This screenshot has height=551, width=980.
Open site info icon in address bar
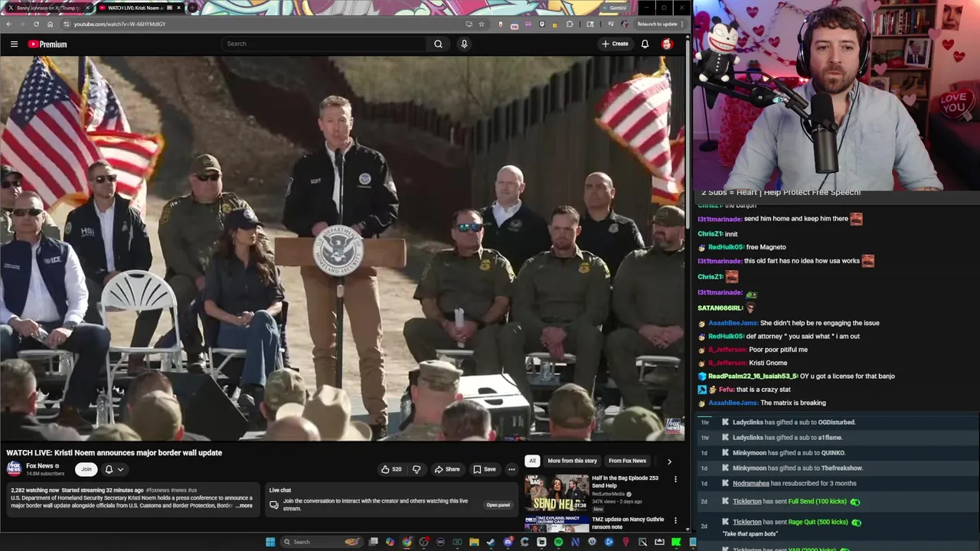coord(67,24)
